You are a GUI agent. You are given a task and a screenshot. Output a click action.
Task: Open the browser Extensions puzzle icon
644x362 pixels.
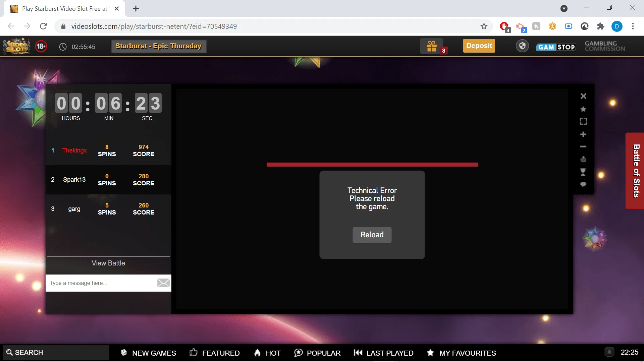pyautogui.click(x=601, y=26)
